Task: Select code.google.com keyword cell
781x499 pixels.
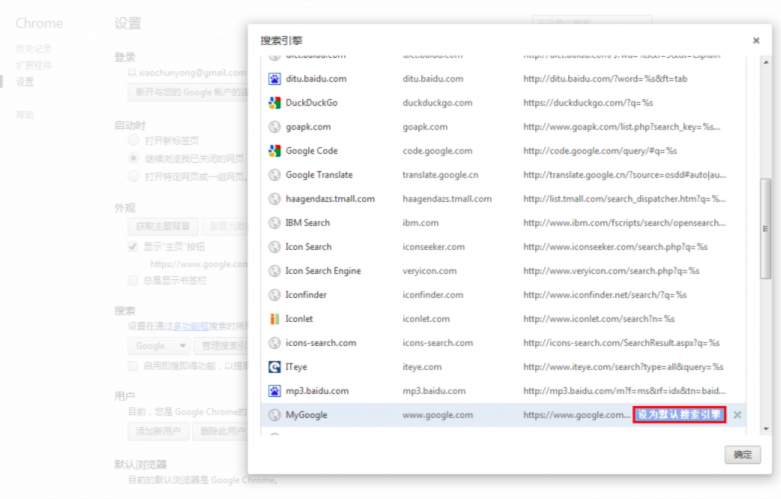Action: coord(437,150)
